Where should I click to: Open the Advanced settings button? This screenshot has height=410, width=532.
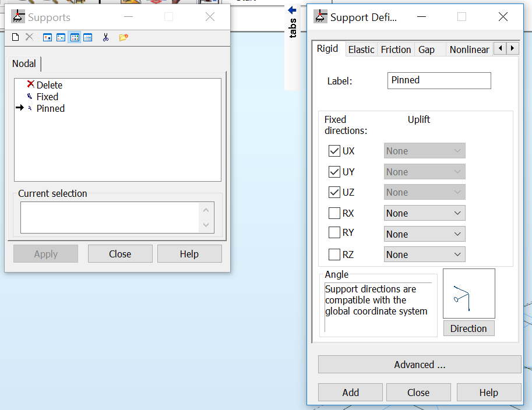click(x=420, y=365)
